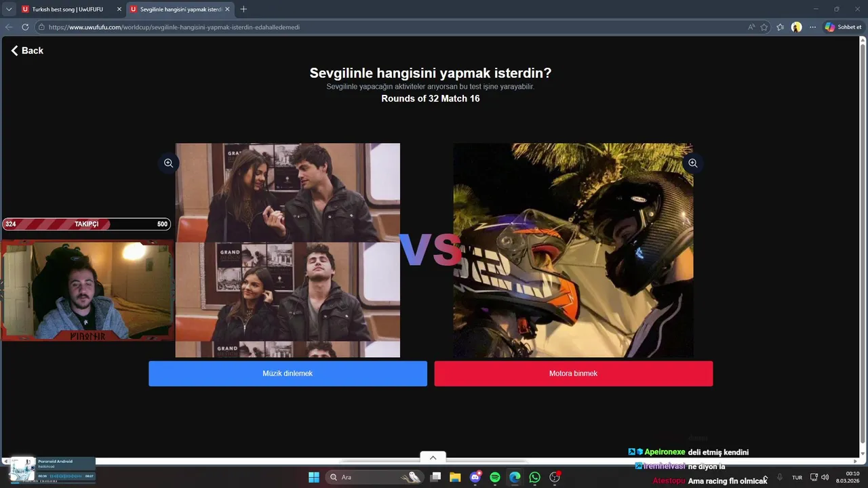The height and width of the screenshot is (488, 868).
Task: Click the Sevgilinle hangisini yapmak isterdin heading
Action: [x=431, y=73]
